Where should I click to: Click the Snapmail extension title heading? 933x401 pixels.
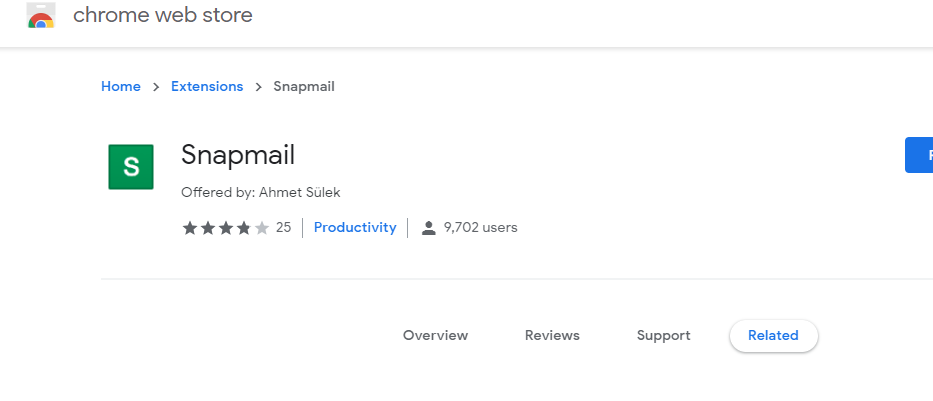238,155
